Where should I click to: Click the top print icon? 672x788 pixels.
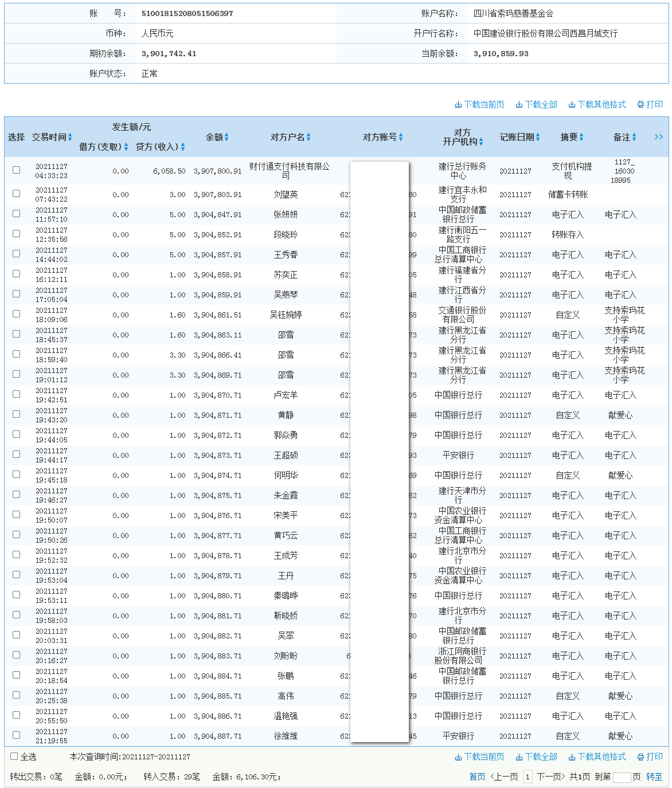pos(640,105)
